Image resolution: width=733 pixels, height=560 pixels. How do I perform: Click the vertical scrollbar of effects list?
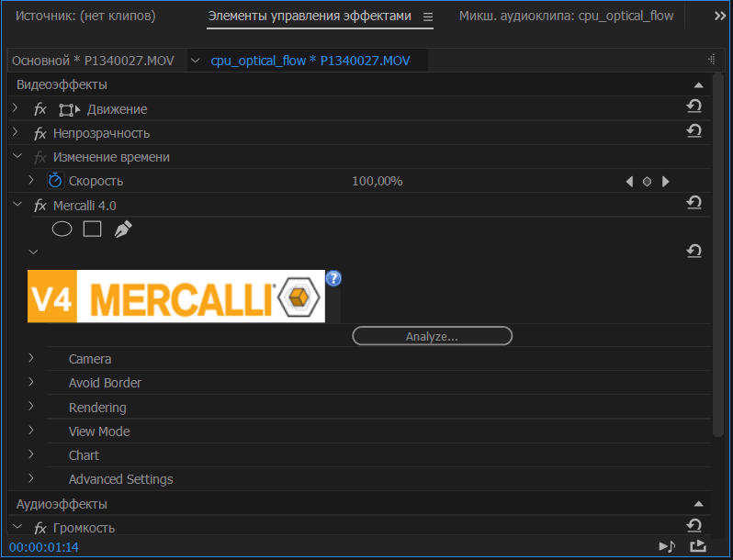point(718,254)
